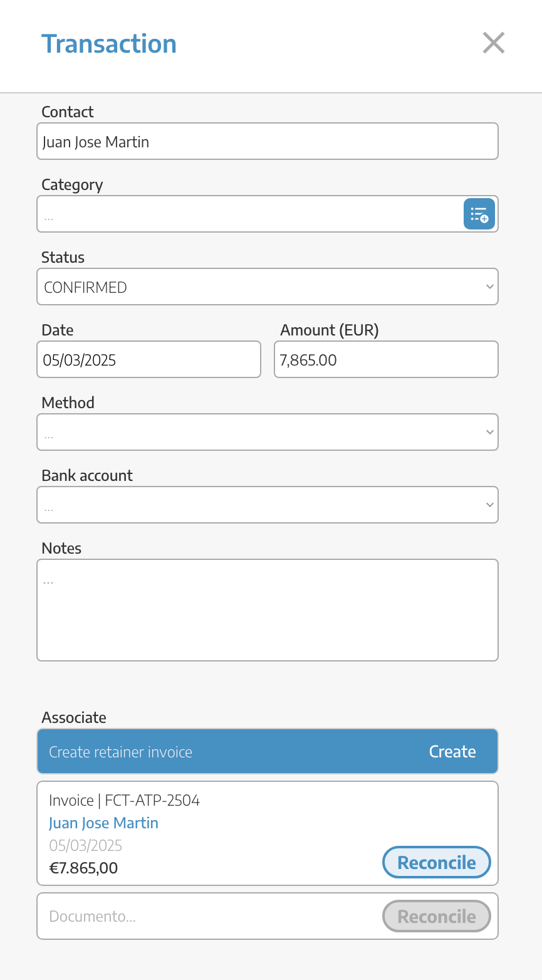Click the invoice FCT-ATP-2504 card title
Screen dimensions: 542x980
click(x=124, y=800)
